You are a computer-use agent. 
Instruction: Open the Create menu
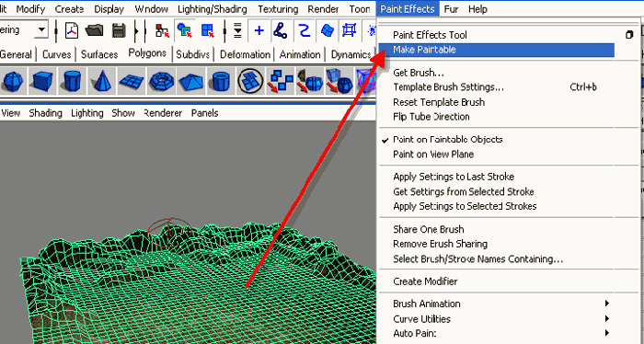coord(69,8)
